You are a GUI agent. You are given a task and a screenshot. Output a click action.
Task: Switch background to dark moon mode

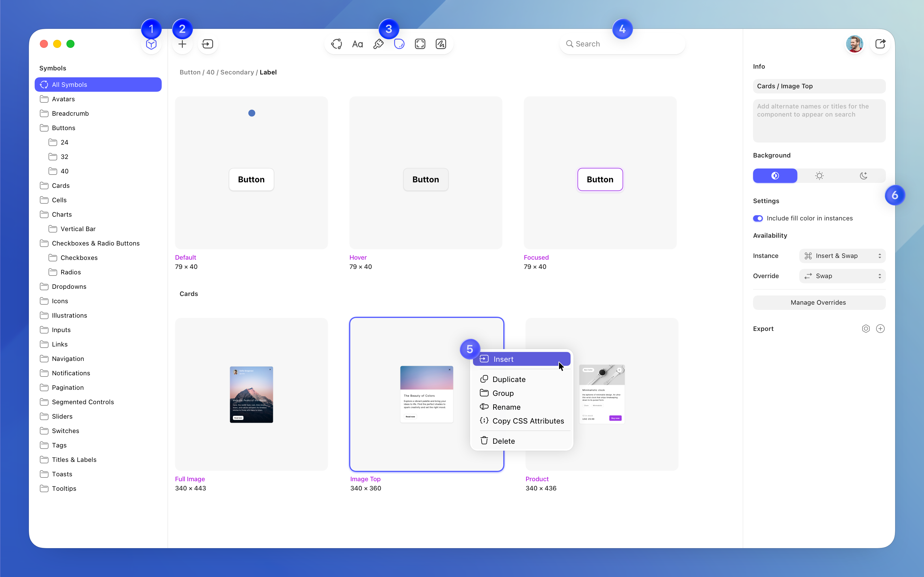click(863, 175)
